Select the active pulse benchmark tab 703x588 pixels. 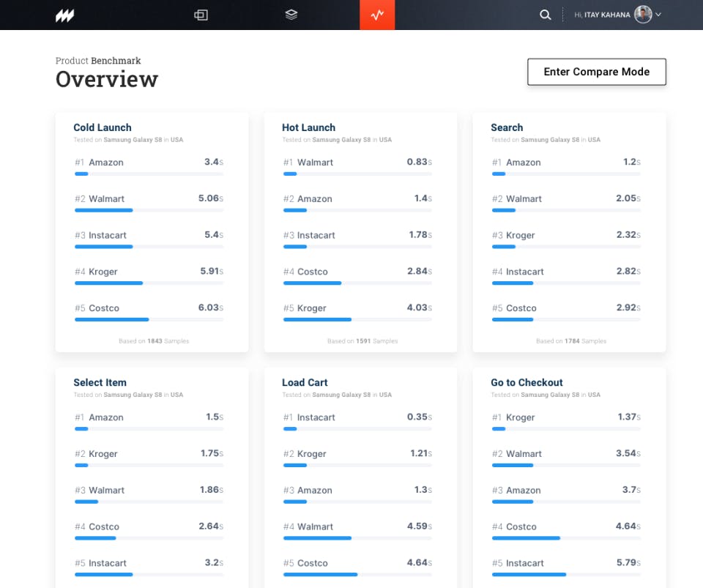point(377,15)
